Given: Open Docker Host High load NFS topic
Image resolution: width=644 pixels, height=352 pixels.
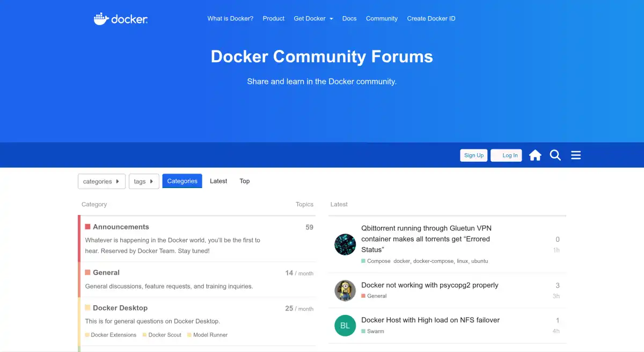Looking at the screenshot, I should [x=430, y=320].
